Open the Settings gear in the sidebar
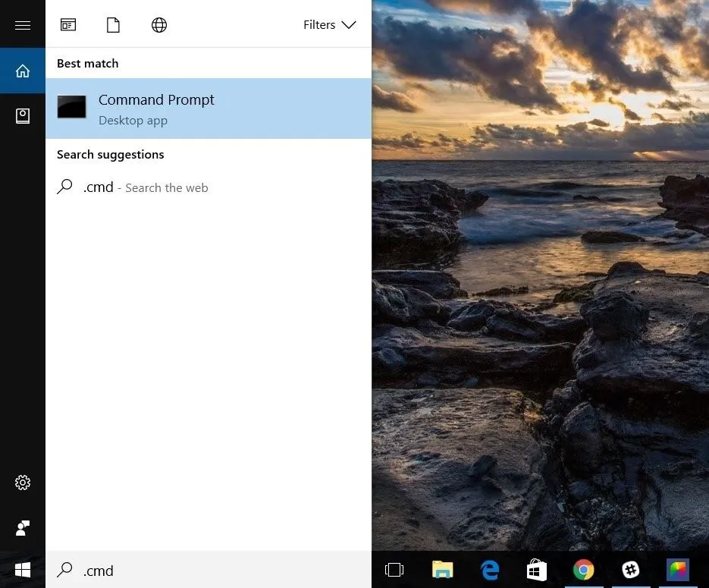The height and width of the screenshot is (588, 709). pos(23,483)
